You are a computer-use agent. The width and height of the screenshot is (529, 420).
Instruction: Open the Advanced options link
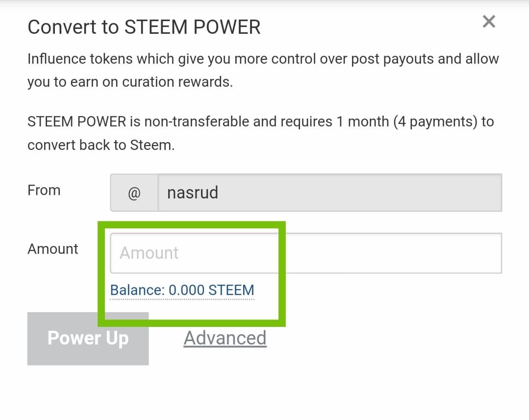point(225,338)
